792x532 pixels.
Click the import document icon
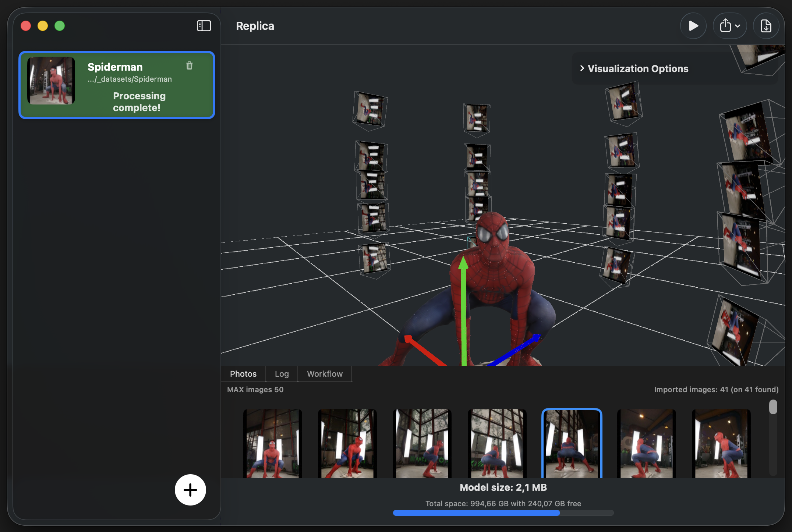click(766, 26)
